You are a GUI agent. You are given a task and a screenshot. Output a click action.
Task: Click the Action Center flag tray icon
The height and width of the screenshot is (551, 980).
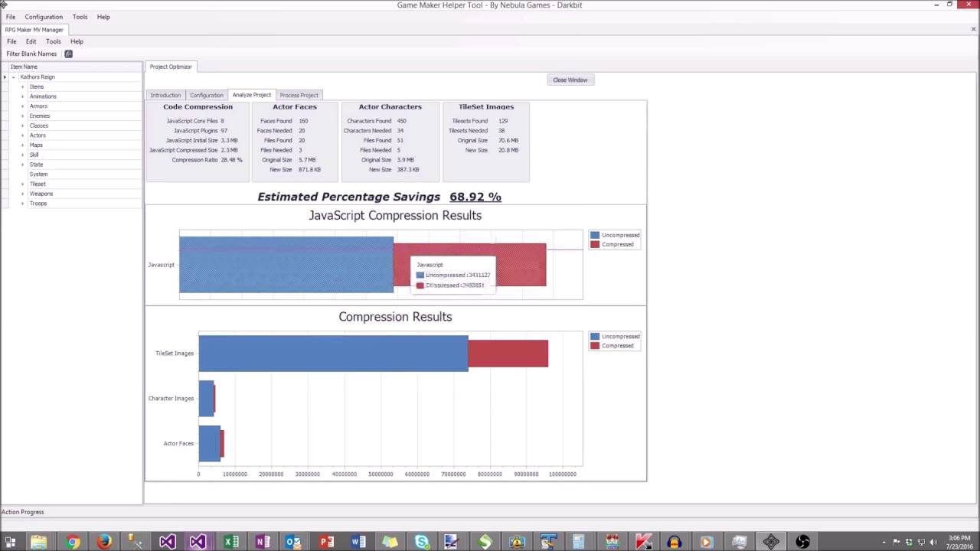click(896, 542)
